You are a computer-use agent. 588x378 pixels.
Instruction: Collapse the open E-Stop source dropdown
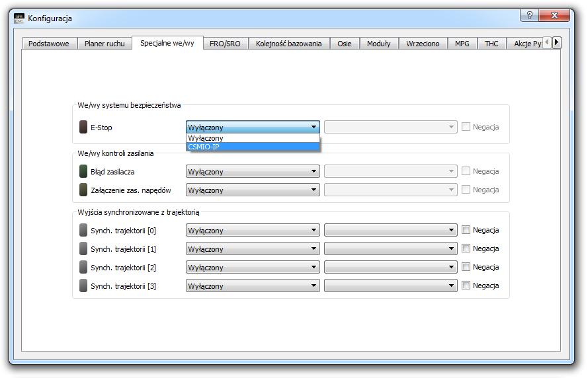click(253, 127)
